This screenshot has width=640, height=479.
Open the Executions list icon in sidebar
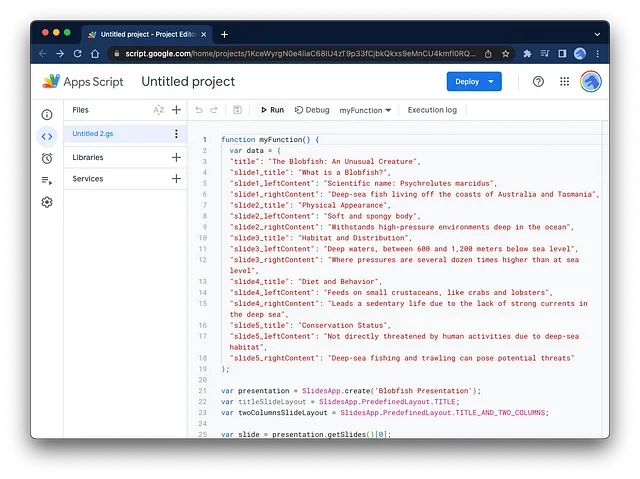[x=47, y=180]
